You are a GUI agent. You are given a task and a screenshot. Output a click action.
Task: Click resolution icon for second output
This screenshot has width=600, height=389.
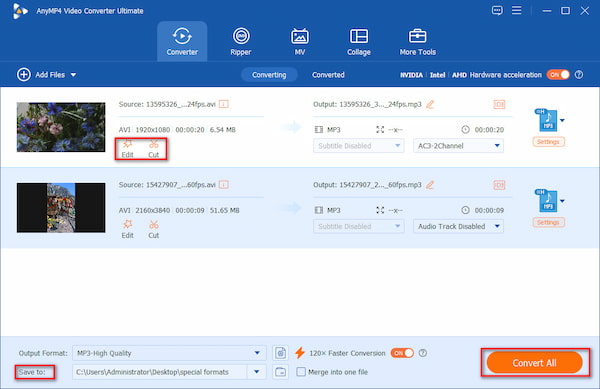tap(380, 210)
